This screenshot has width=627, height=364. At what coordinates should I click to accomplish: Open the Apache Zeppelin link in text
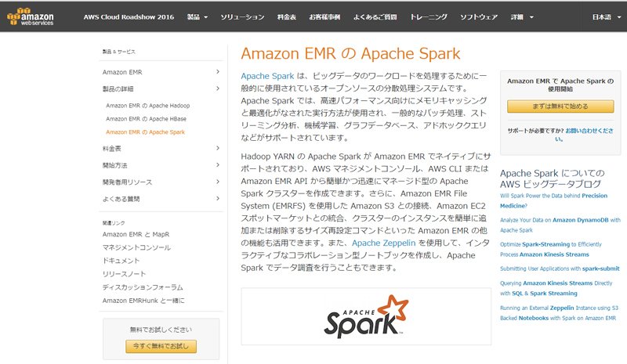383,243
